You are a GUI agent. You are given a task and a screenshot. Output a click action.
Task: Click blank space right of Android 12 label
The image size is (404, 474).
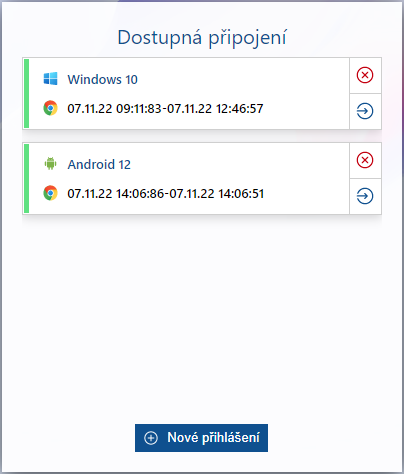point(240,164)
